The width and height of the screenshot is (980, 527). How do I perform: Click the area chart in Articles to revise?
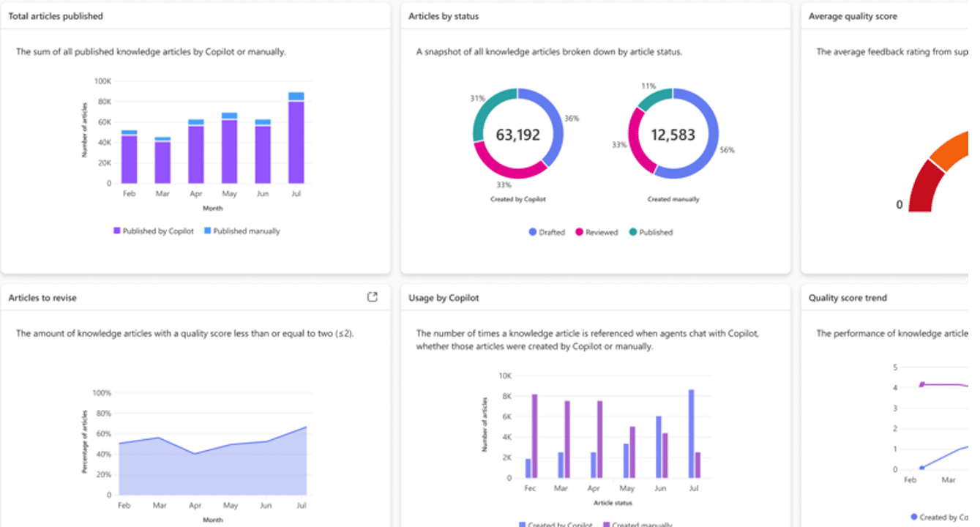coord(212,468)
